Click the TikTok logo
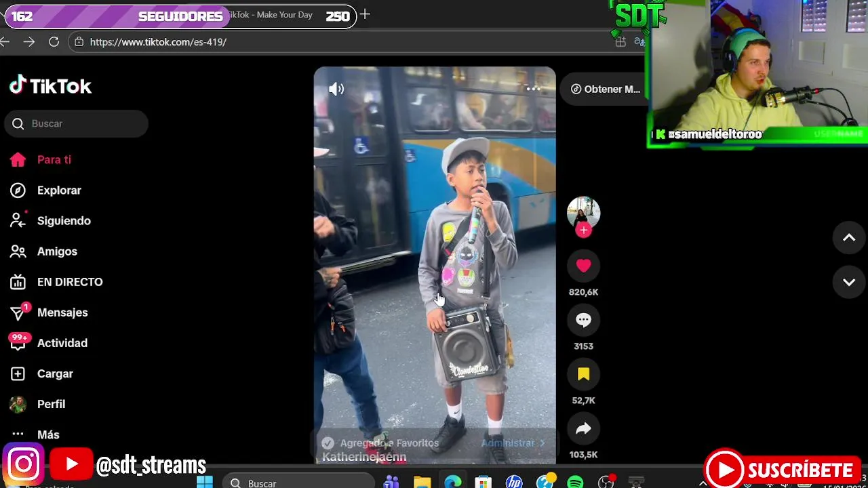The width and height of the screenshot is (868, 488). click(50, 85)
